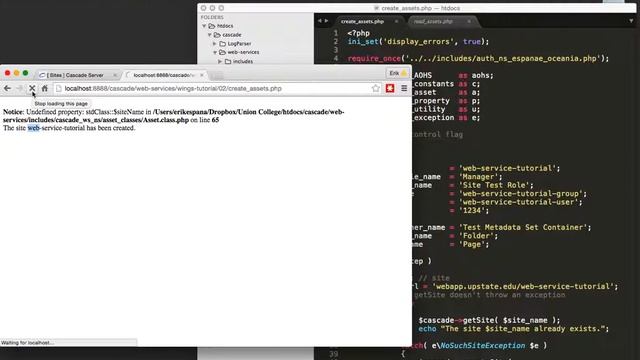This screenshot has height=360, width=640.
Task: Stop loading the page
Action: point(32,88)
